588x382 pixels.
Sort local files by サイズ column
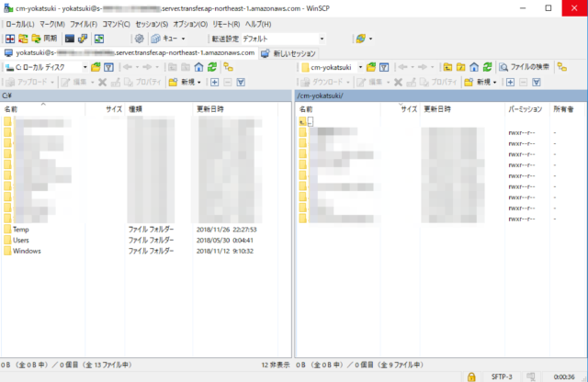106,109
